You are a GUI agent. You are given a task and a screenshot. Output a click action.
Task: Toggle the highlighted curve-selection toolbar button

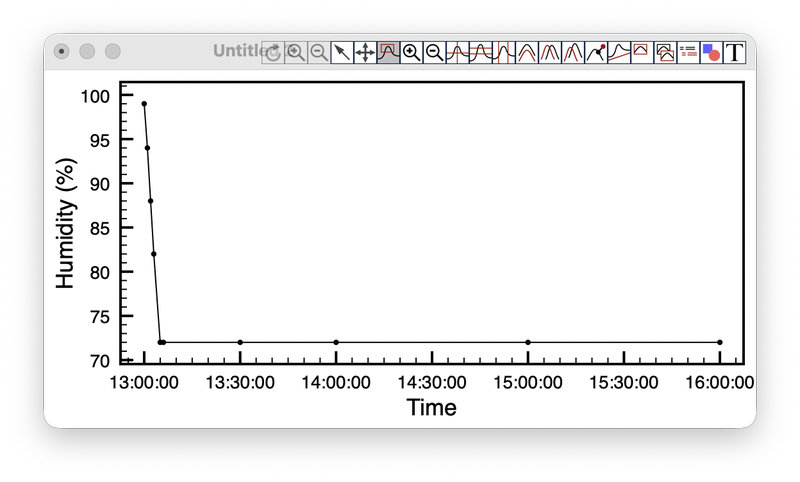pyautogui.click(x=388, y=52)
